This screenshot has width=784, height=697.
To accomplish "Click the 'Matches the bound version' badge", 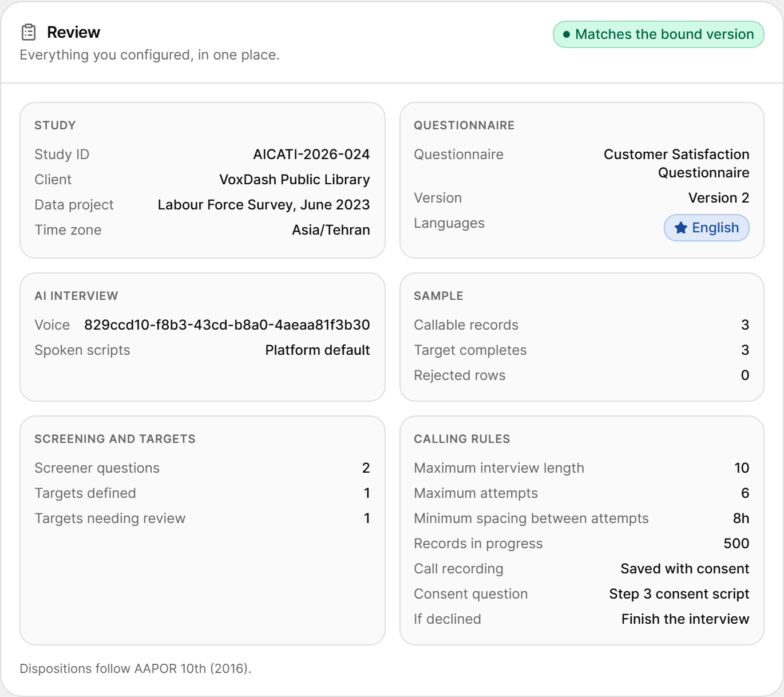I will pos(659,34).
